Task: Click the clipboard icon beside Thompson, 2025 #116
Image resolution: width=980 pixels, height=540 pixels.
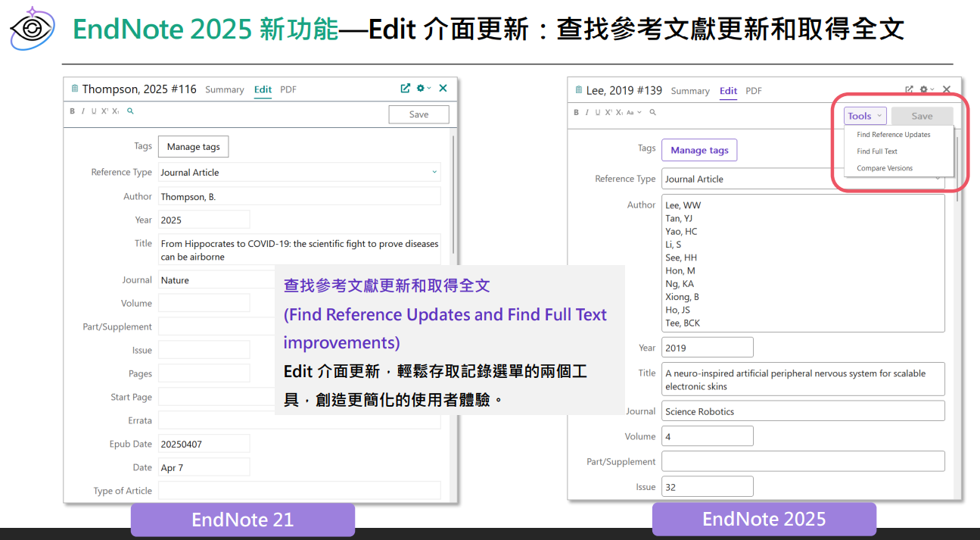Action: 73,89
